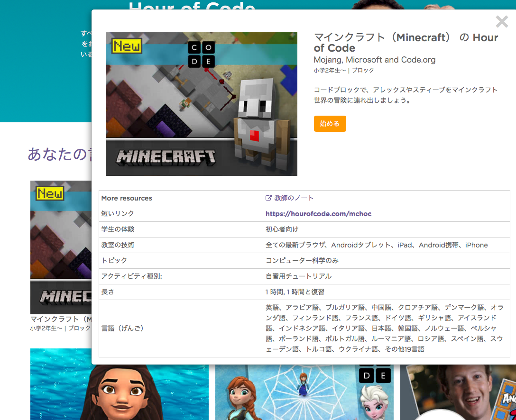Click the CODE logo on the Frozen card

tap(375, 374)
